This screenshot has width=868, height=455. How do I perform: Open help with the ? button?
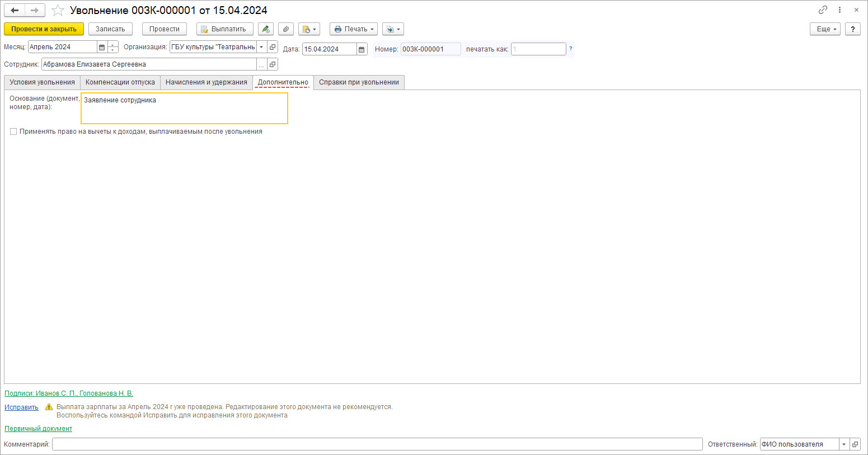[x=852, y=29]
